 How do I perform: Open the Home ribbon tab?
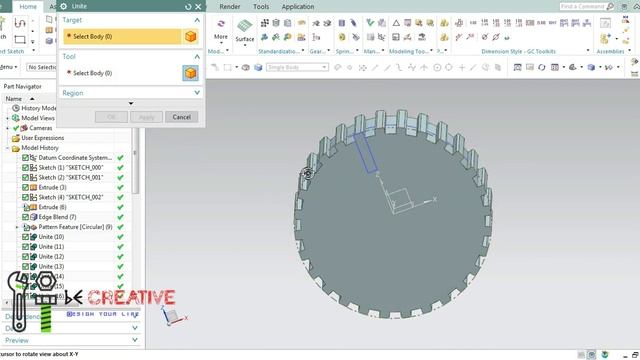pyautogui.click(x=28, y=7)
